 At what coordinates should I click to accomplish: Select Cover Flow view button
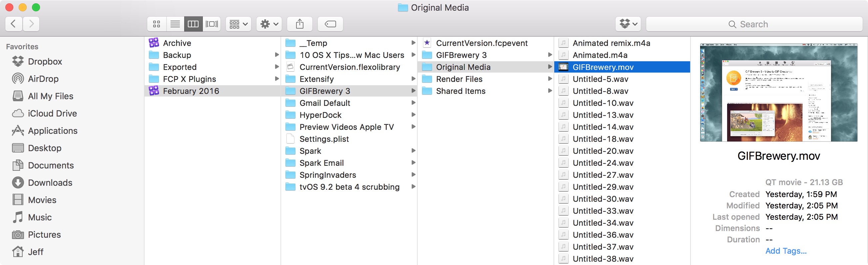tap(212, 24)
